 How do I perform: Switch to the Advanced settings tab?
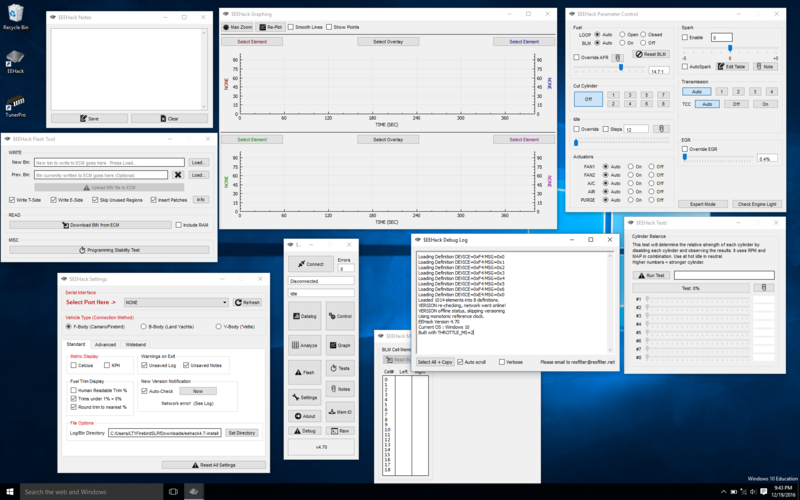click(105, 344)
